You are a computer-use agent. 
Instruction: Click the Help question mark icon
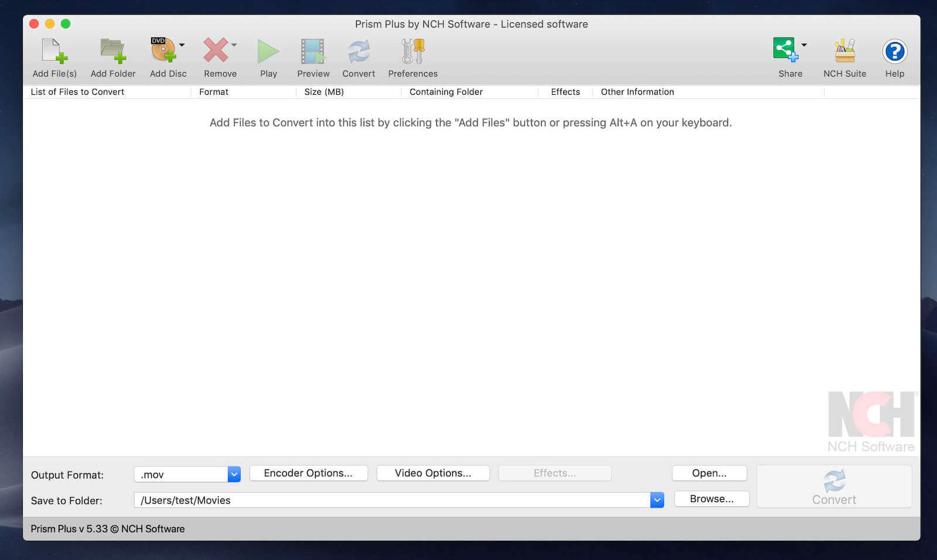895,51
